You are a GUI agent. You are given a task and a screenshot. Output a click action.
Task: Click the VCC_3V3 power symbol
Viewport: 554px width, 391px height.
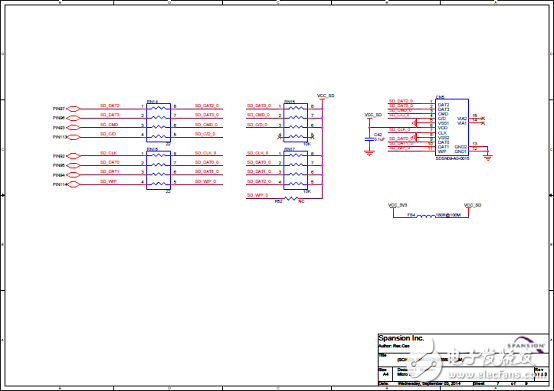397,205
